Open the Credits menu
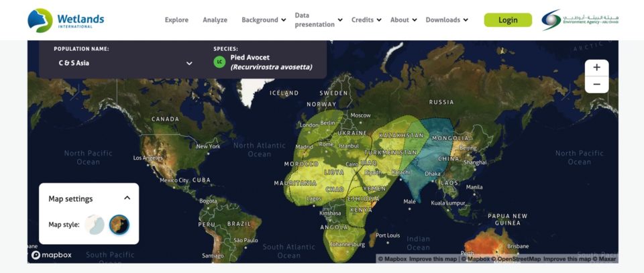The image size is (644, 273). [x=363, y=19]
